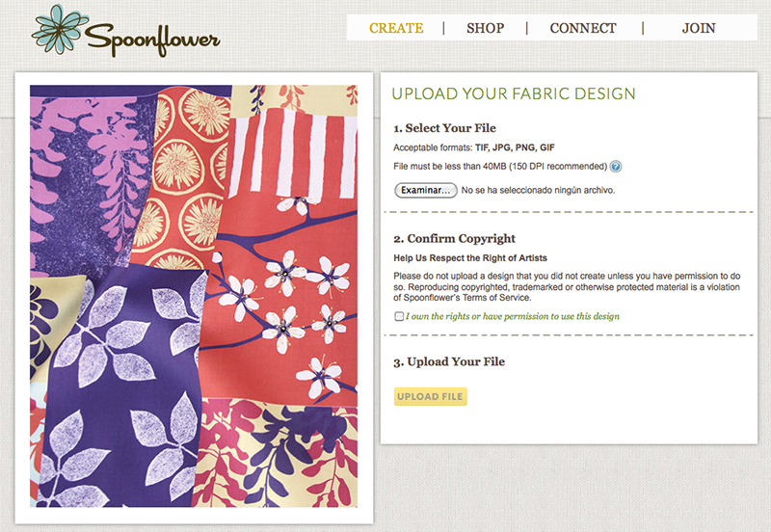Image resolution: width=771 pixels, height=532 pixels.
Task: Click the 'TIF, JPG, PNG, GIF' formats text
Action: (x=515, y=147)
